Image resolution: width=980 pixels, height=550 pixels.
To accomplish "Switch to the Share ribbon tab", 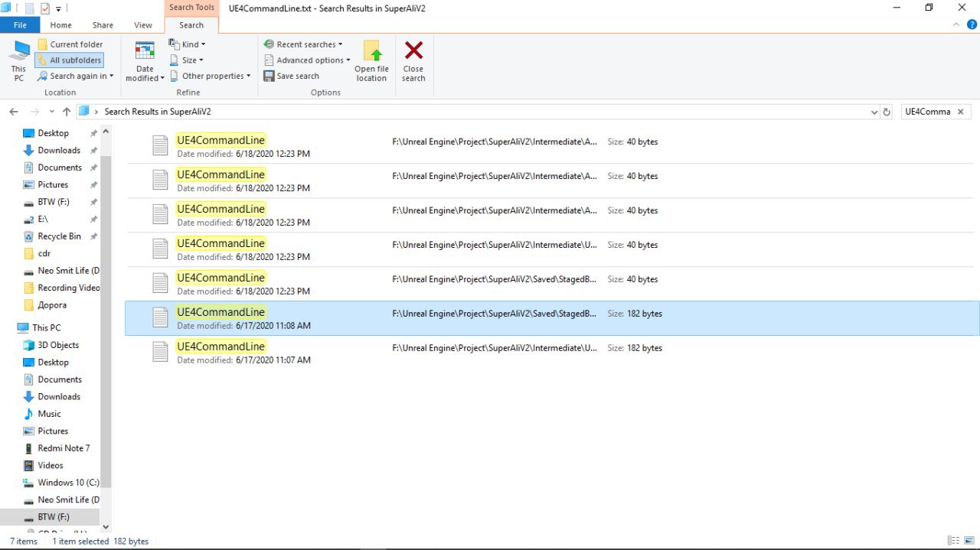I will coord(103,25).
